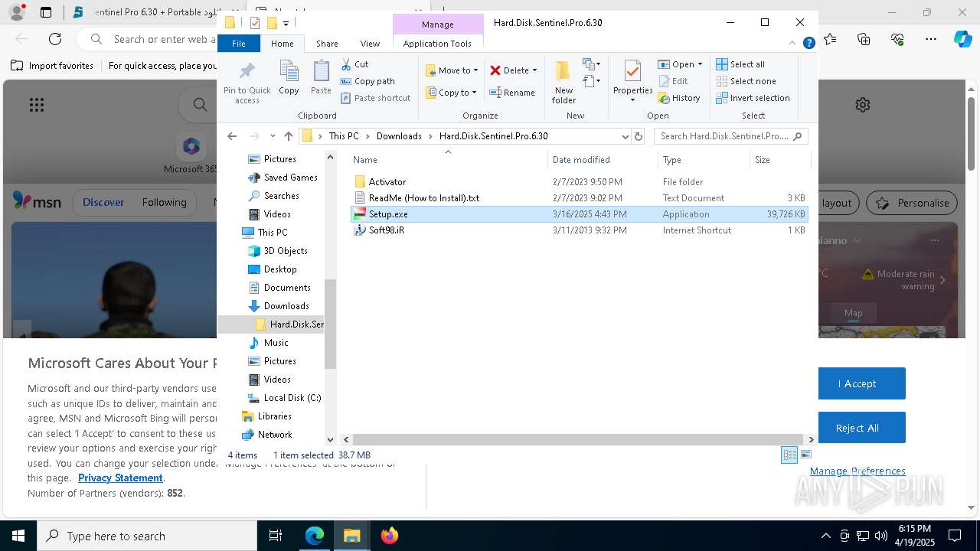980x551 pixels.
Task: Open Edge from taskbar
Action: (x=315, y=536)
